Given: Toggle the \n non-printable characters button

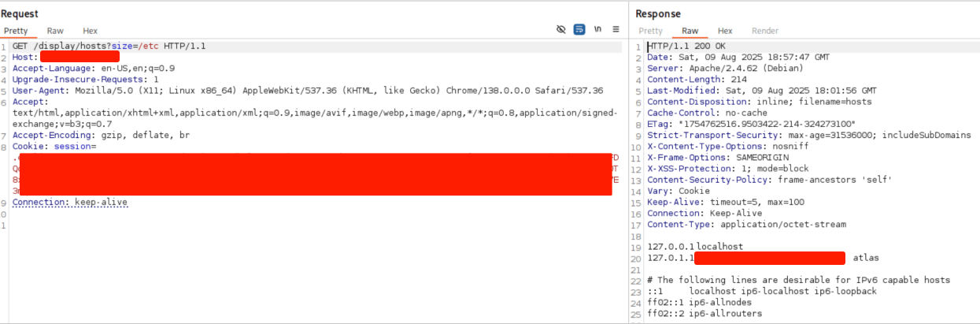Looking at the screenshot, I should pyautogui.click(x=598, y=29).
